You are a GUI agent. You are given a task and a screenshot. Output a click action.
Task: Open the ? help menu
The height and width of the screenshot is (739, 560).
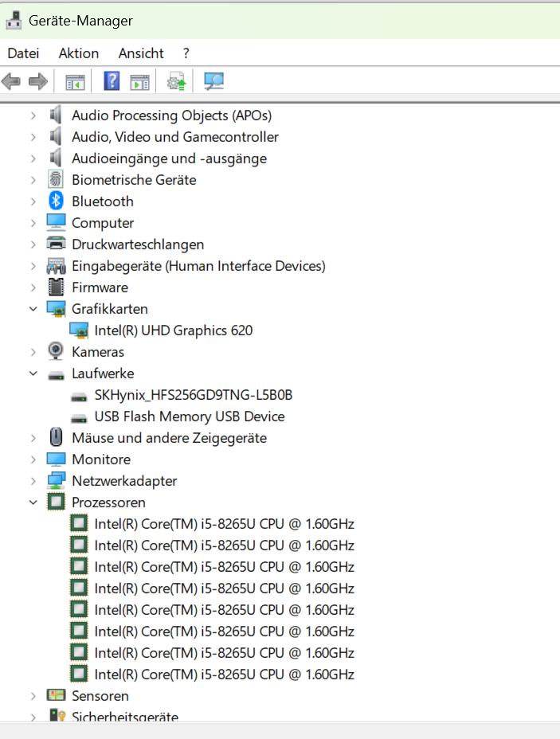[x=186, y=53]
